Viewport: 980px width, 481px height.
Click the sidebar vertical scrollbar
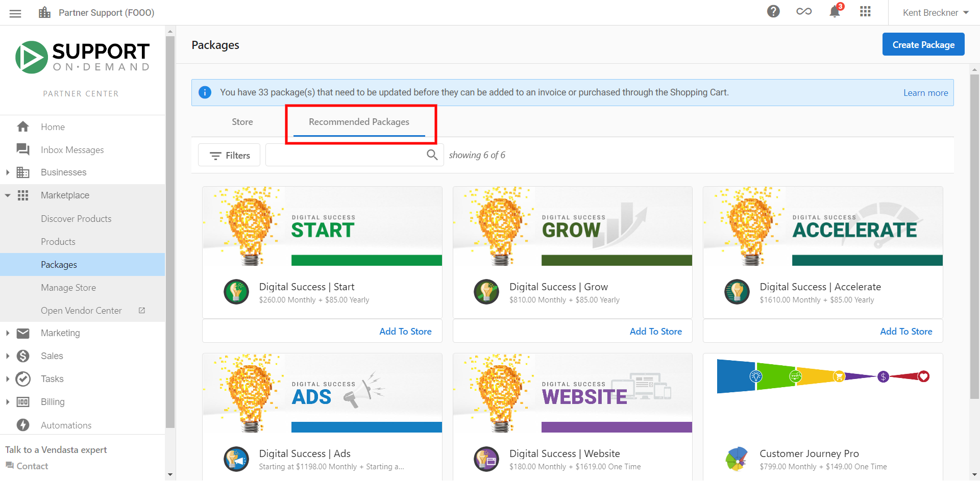(x=170, y=232)
